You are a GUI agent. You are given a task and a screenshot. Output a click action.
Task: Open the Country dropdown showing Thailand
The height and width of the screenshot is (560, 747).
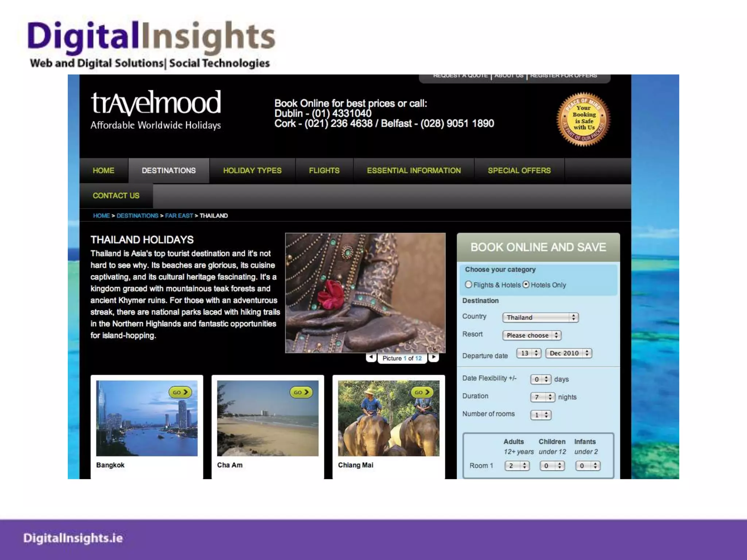540,318
